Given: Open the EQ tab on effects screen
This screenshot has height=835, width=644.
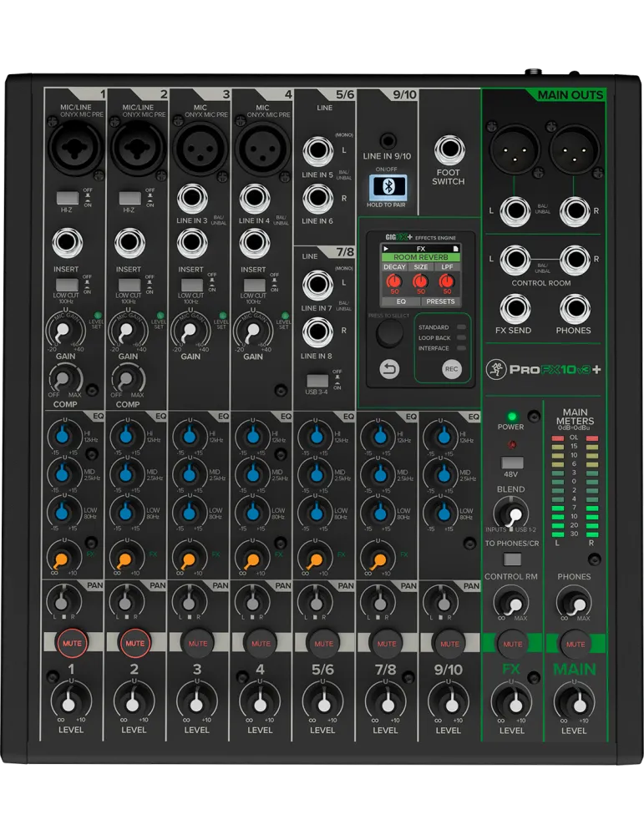Looking at the screenshot, I should [401, 301].
